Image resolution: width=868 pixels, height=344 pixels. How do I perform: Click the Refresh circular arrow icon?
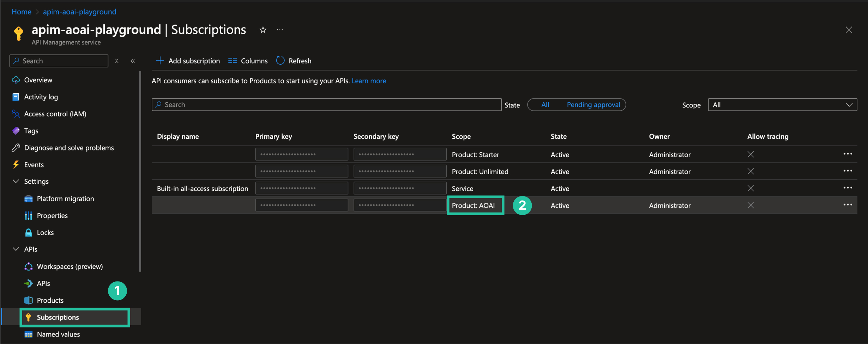pos(280,61)
